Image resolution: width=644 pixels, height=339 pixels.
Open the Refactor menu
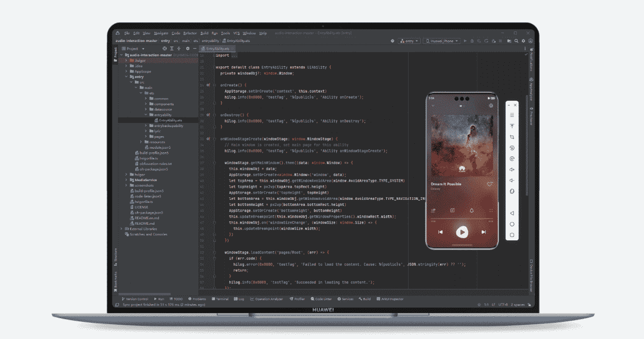(x=190, y=33)
